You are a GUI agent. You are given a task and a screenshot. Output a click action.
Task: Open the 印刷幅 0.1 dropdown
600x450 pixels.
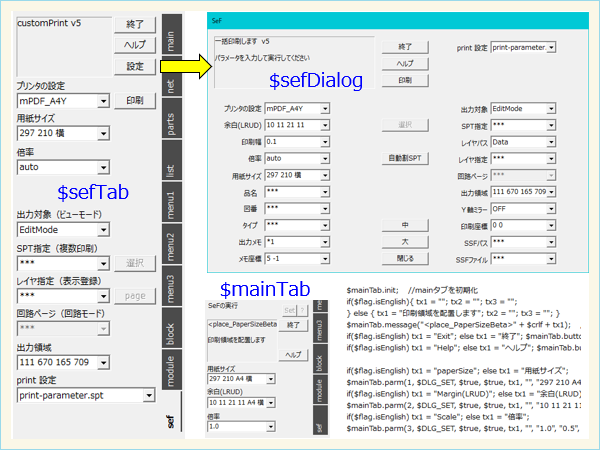[x=325, y=141]
